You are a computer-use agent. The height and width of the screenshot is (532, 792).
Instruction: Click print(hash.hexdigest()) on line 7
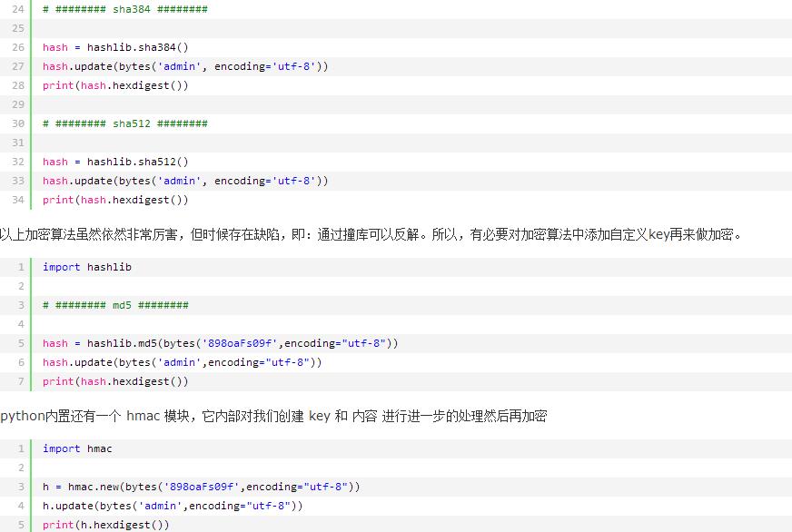click(x=115, y=382)
